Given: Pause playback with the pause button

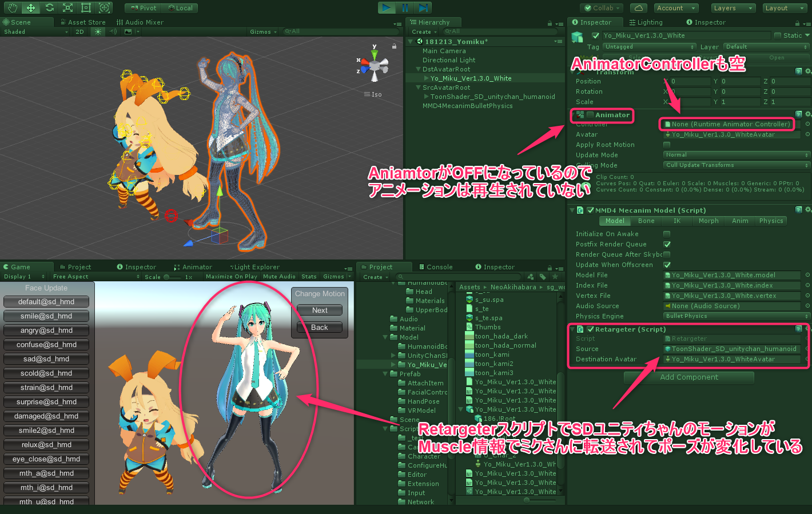Looking at the screenshot, I should [405, 7].
